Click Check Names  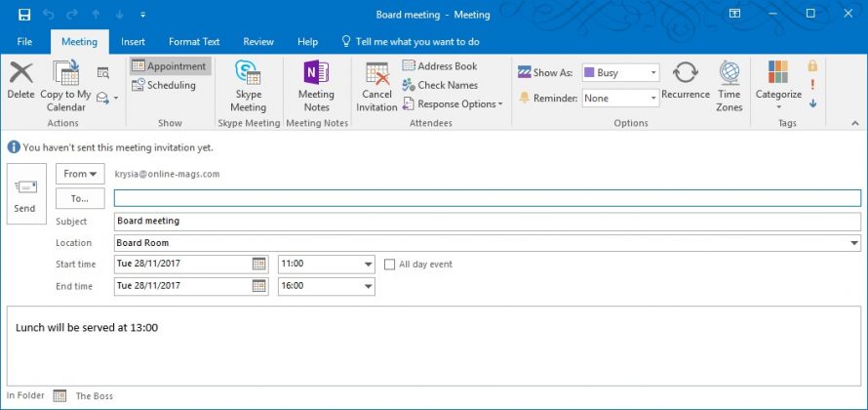[x=440, y=85]
